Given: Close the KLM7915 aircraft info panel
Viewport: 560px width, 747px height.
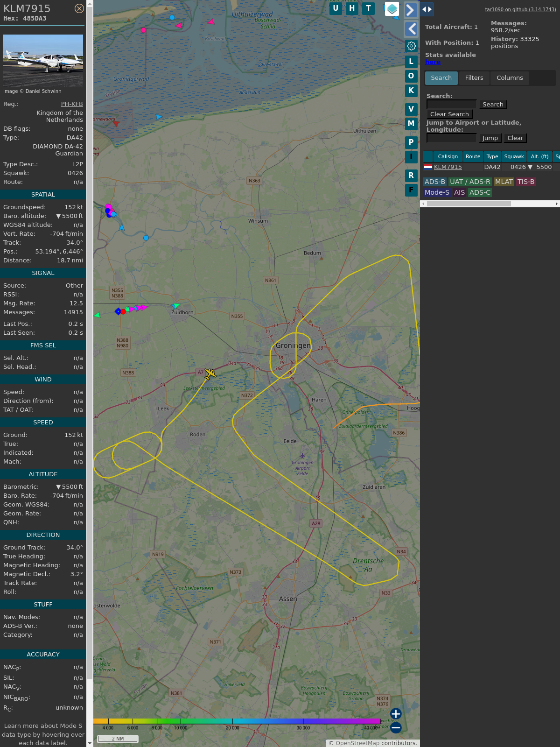Looking at the screenshot, I should click(x=79, y=8).
